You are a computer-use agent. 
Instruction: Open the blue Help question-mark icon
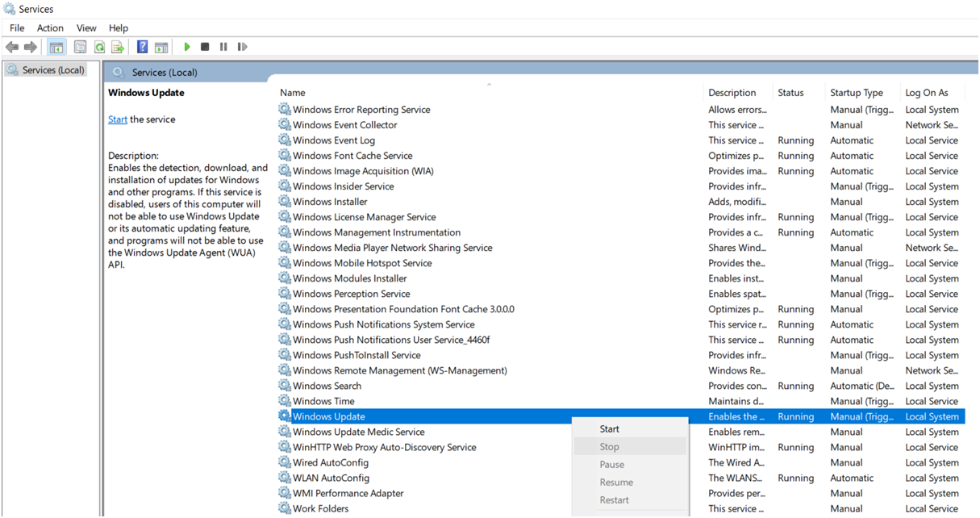click(x=142, y=47)
